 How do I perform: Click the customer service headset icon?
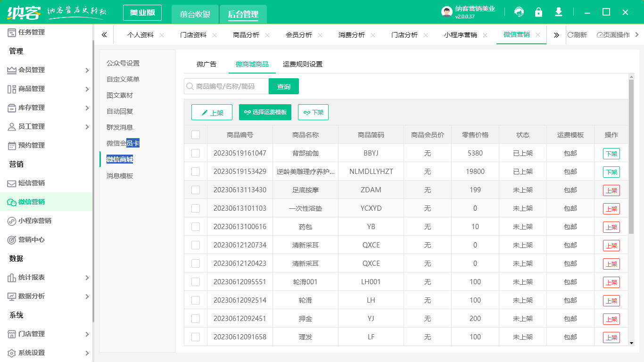[519, 12]
